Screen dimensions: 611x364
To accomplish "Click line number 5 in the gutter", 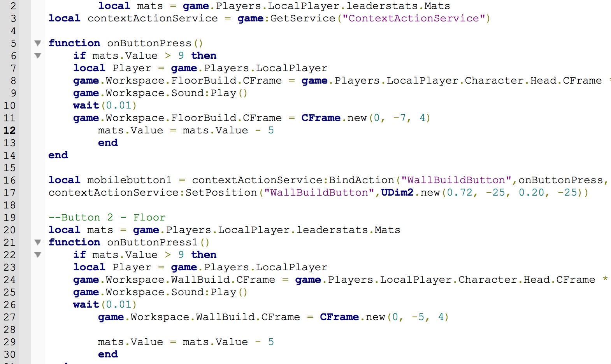I will [13, 43].
